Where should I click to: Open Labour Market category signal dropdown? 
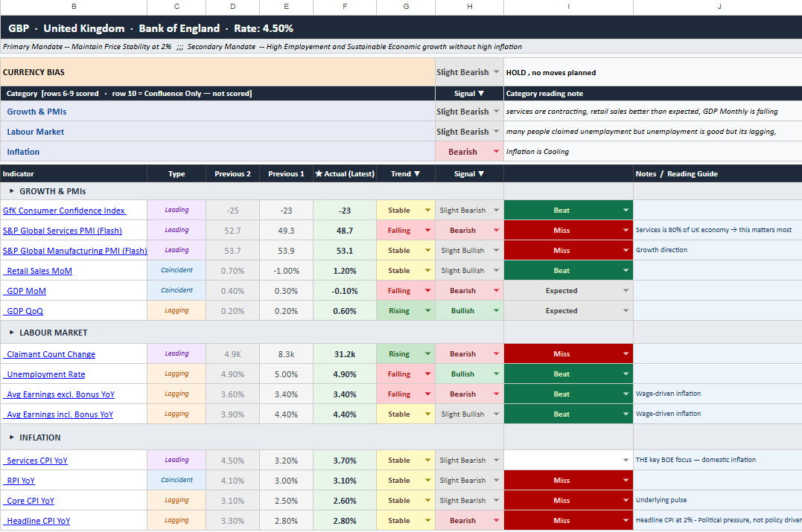click(496, 132)
